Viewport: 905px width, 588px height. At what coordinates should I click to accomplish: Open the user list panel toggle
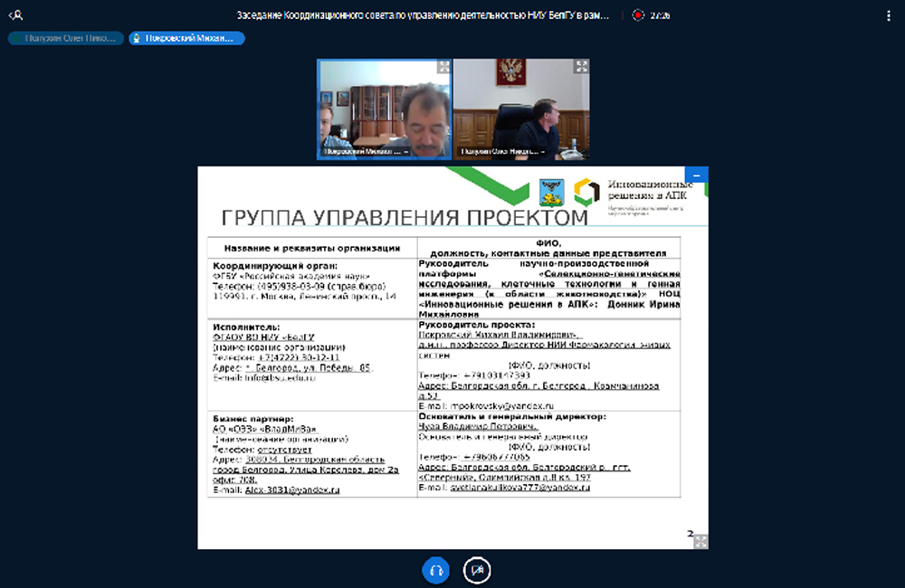pos(15,15)
